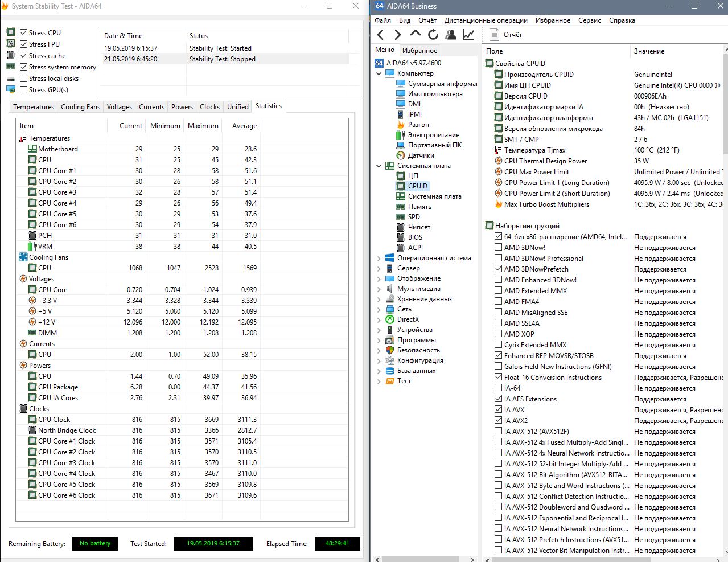The width and height of the screenshot is (728, 562).
Task: Open the users management toolbar icon
Action: 451,35
